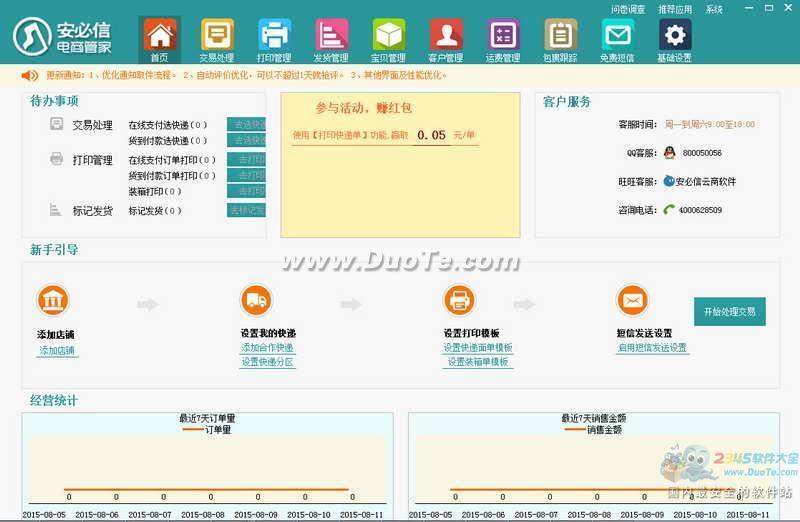The width and height of the screenshot is (800, 522).
Task: Open the 打印管理 printer icon
Action: (274, 36)
